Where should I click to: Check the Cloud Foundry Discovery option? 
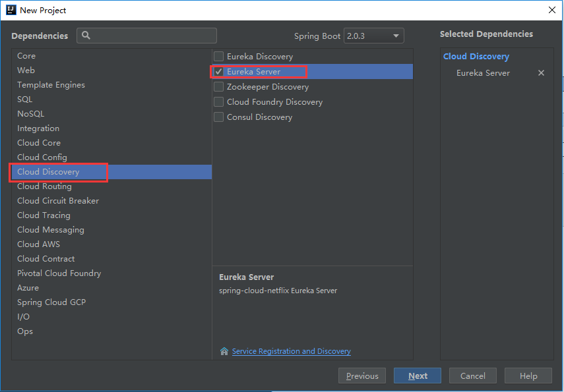[219, 101]
